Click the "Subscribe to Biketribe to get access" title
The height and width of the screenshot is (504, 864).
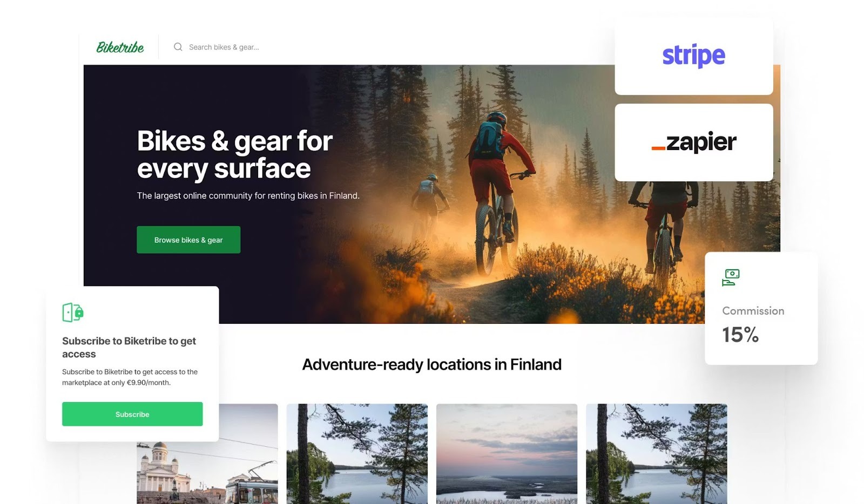tap(129, 348)
